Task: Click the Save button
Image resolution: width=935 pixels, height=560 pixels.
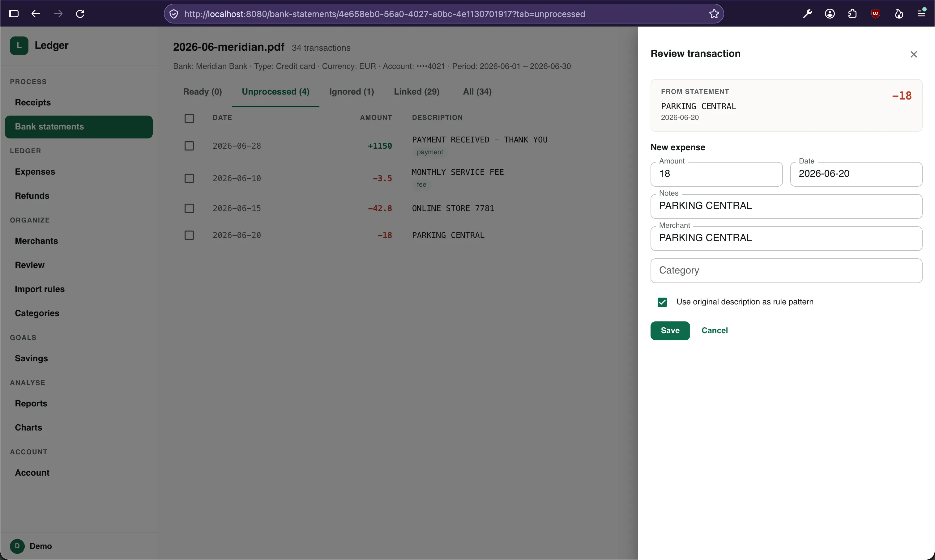Action: 670,331
